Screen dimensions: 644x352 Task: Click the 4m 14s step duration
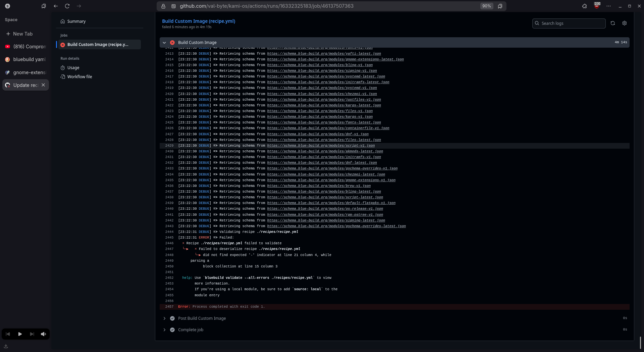pyautogui.click(x=621, y=42)
